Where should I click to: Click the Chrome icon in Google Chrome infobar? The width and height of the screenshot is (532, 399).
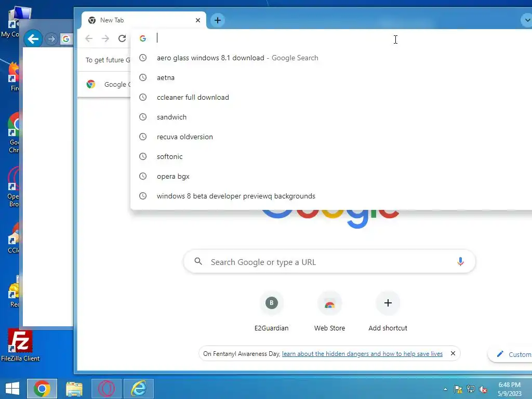[91, 84]
